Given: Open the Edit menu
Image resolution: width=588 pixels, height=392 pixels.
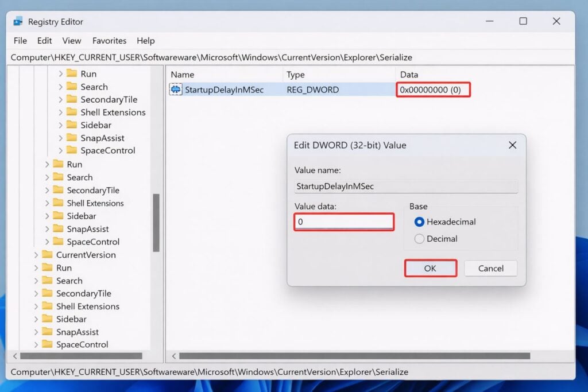Looking at the screenshot, I should pyautogui.click(x=44, y=41).
